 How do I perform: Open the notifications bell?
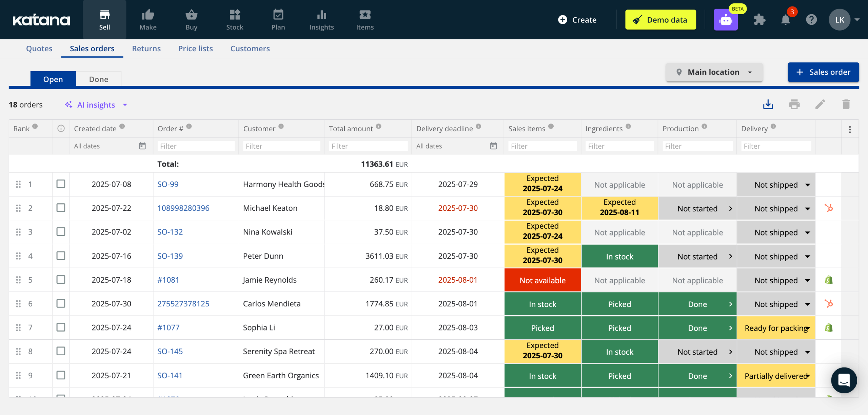point(786,20)
